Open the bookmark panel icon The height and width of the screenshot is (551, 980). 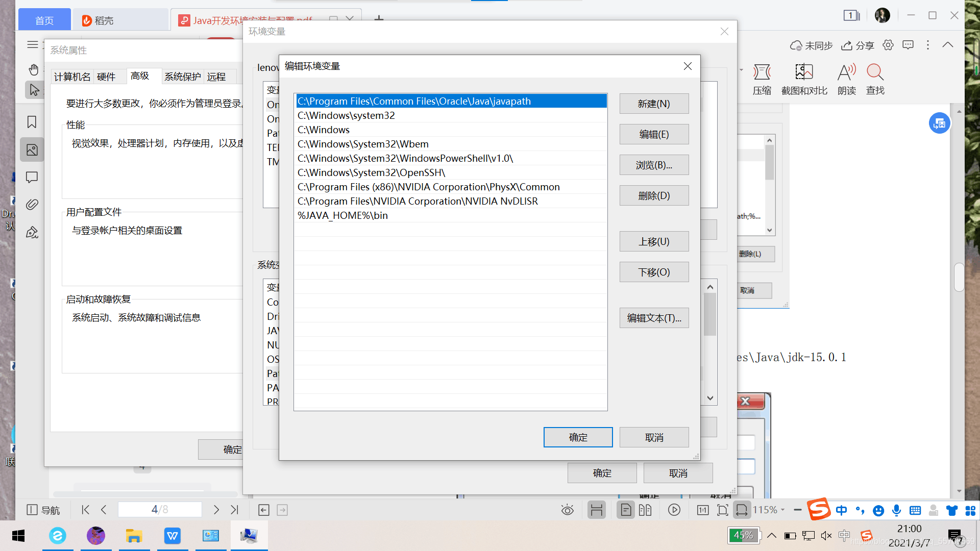(32, 122)
